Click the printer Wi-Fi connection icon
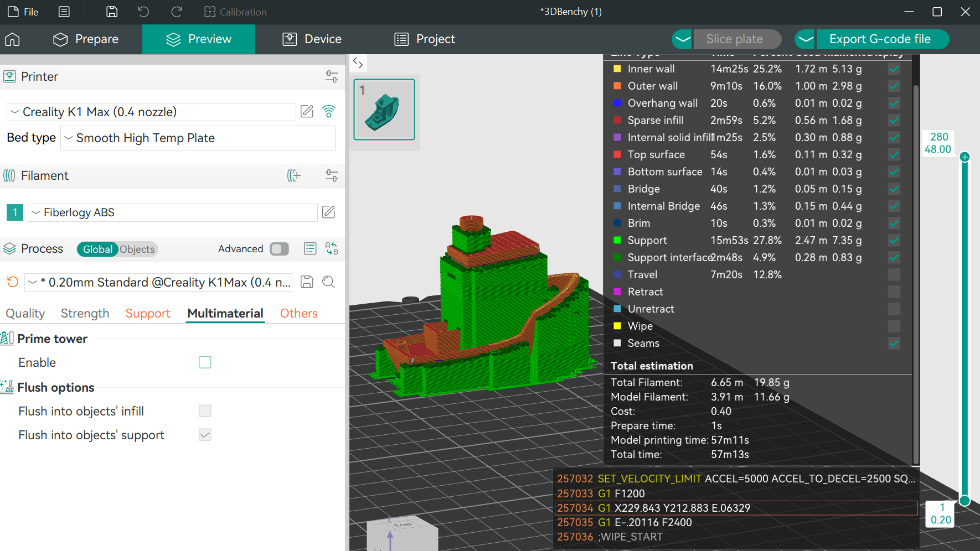 tap(329, 112)
